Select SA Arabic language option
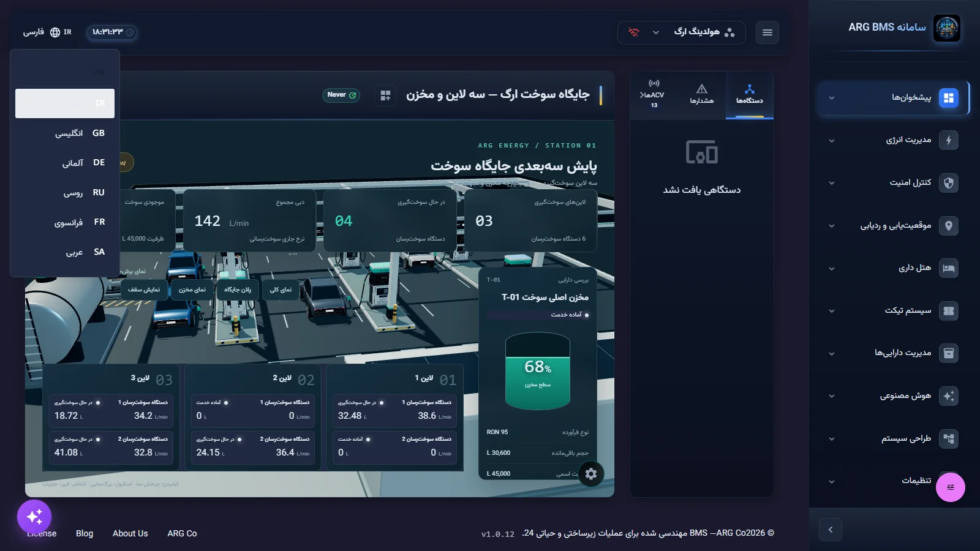This screenshot has width=980, height=551. (65, 252)
